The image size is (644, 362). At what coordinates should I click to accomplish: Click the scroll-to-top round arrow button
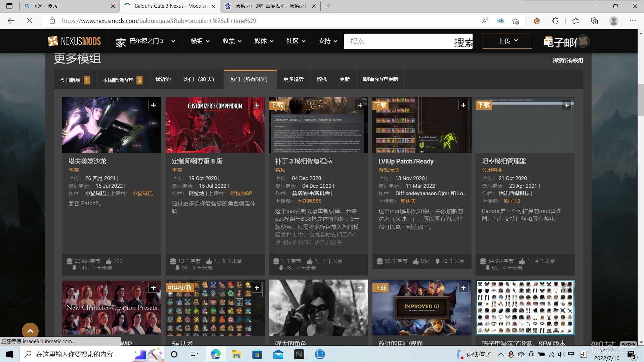pyautogui.click(x=30, y=331)
